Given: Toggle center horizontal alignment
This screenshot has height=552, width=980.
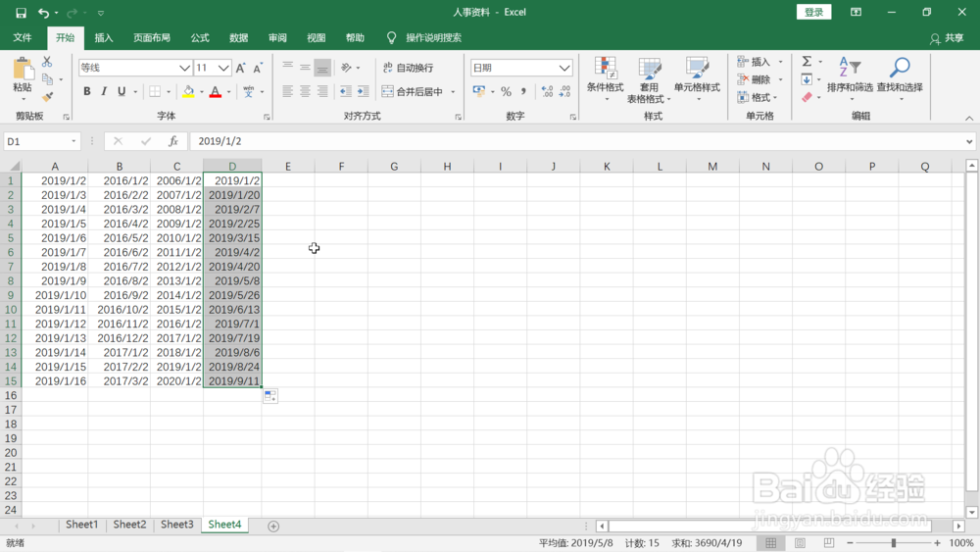Looking at the screenshot, I should click(x=305, y=92).
